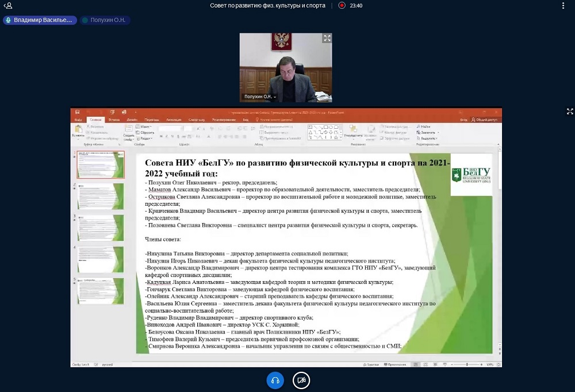Open the File (Файл) tab

[78, 120]
